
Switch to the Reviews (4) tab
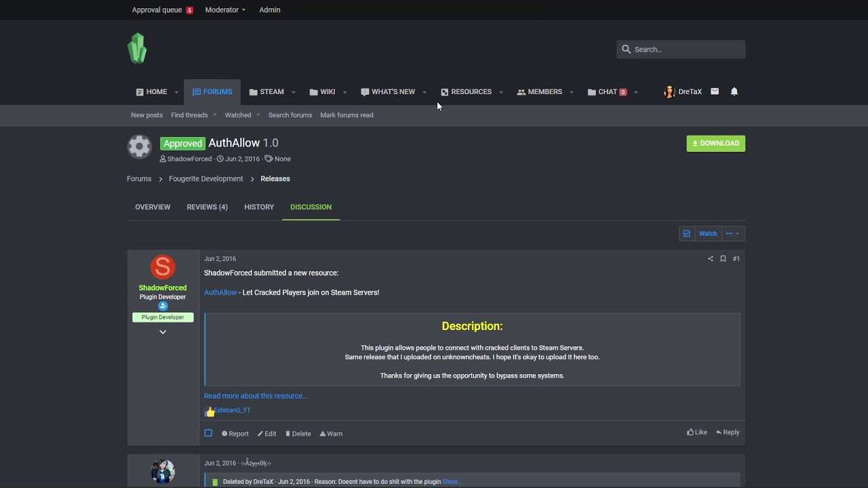[207, 207]
